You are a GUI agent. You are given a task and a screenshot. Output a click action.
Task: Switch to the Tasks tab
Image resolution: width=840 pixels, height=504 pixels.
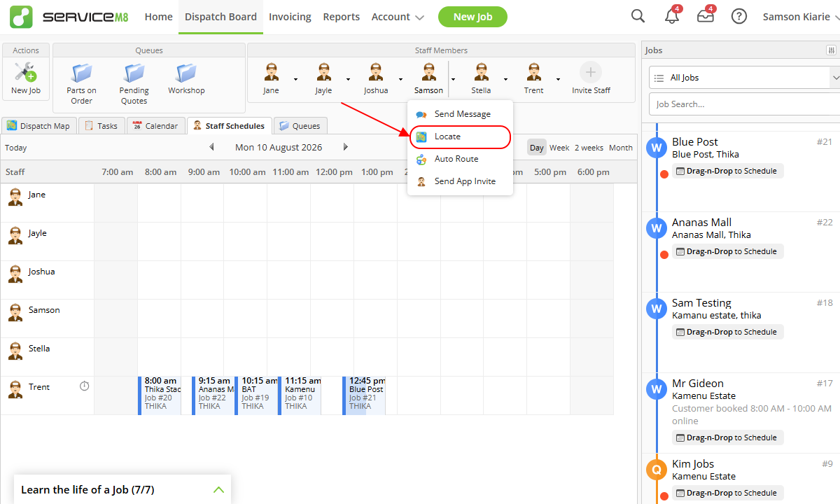[x=101, y=126]
